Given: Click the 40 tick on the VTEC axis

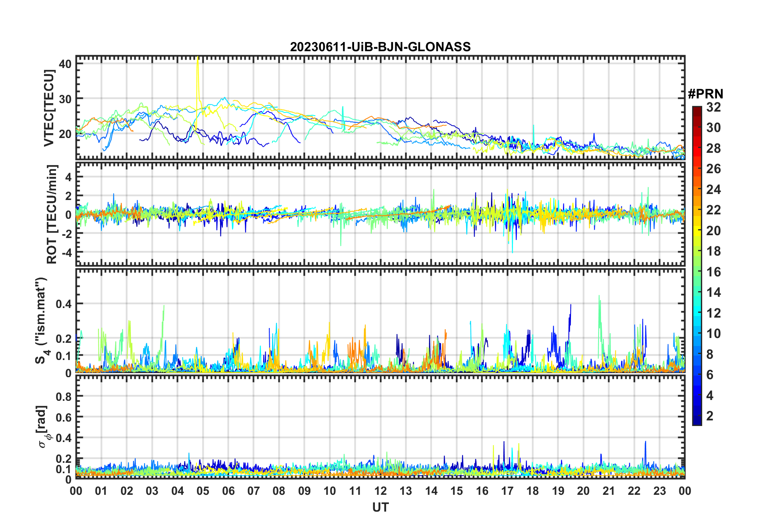Looking at the screenshot, I should (65, 64).
